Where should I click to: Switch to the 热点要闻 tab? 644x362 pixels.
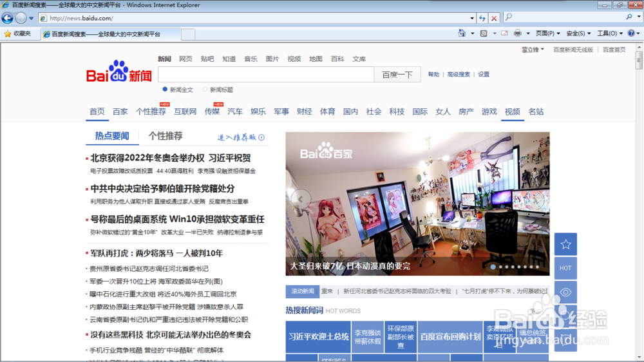tap(112, 136)
